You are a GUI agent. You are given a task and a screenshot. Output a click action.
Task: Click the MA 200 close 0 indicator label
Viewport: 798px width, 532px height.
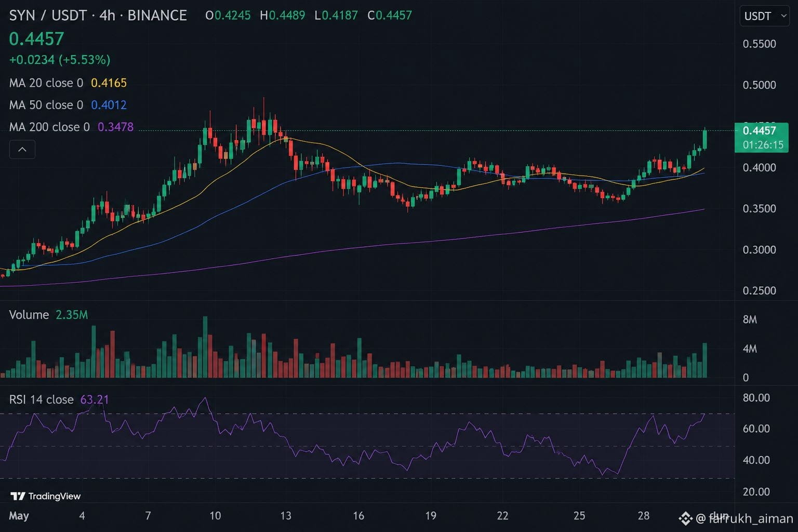(49, 127)
